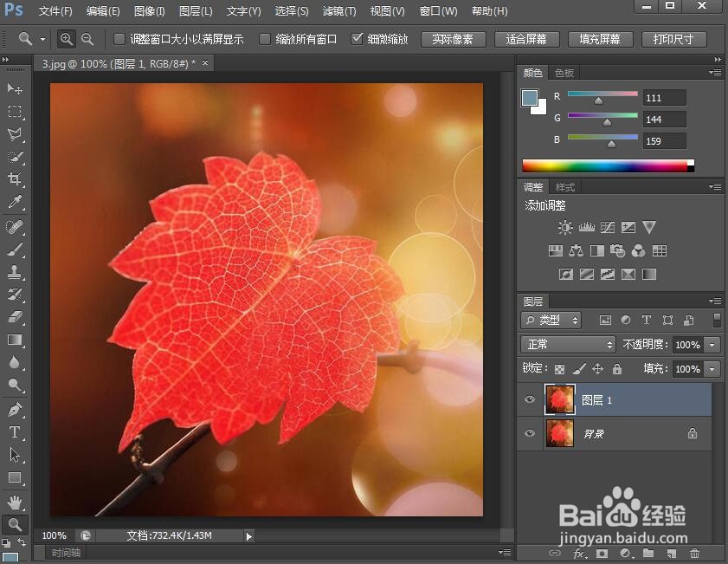The height and width of the screenshot is (564, 728).
Task: Open Color panel flyout menu
Action: pos(715,73)
